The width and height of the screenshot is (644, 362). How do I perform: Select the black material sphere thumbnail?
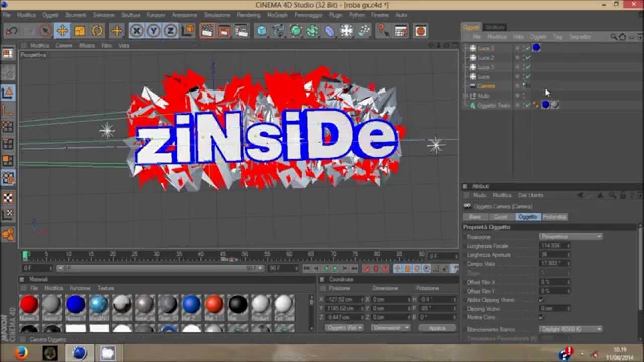pos(238,304)
